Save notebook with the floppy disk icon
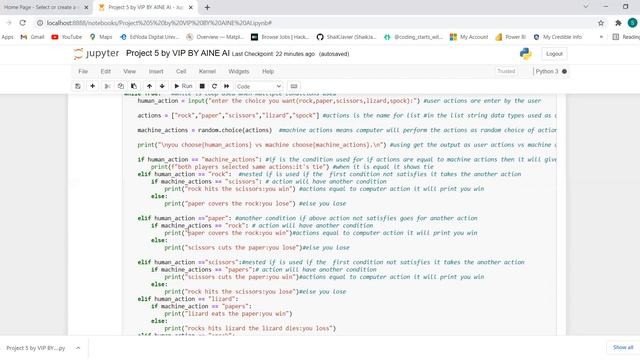The width and height of the screenshot is (640, 360). pos(78,86)
